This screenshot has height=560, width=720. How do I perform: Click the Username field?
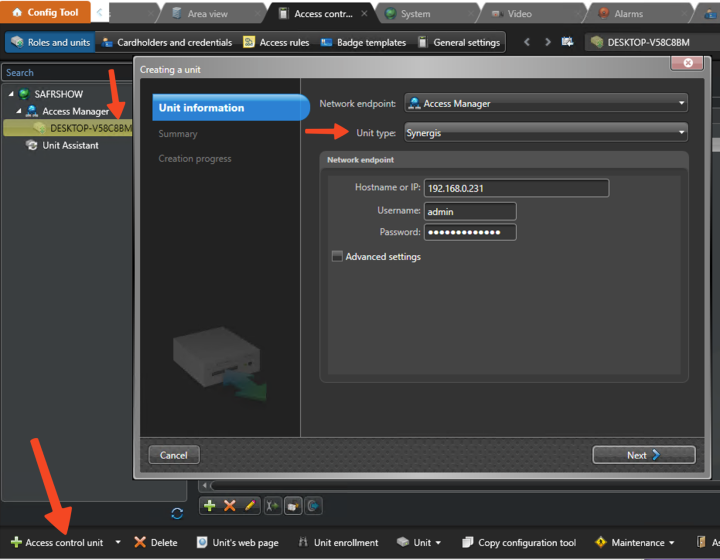pos(470,212)
